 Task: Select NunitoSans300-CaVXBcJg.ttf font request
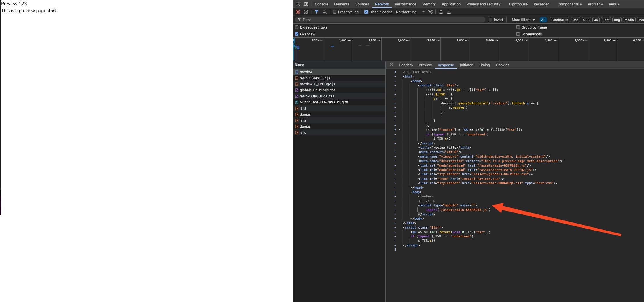pos(339,102)
